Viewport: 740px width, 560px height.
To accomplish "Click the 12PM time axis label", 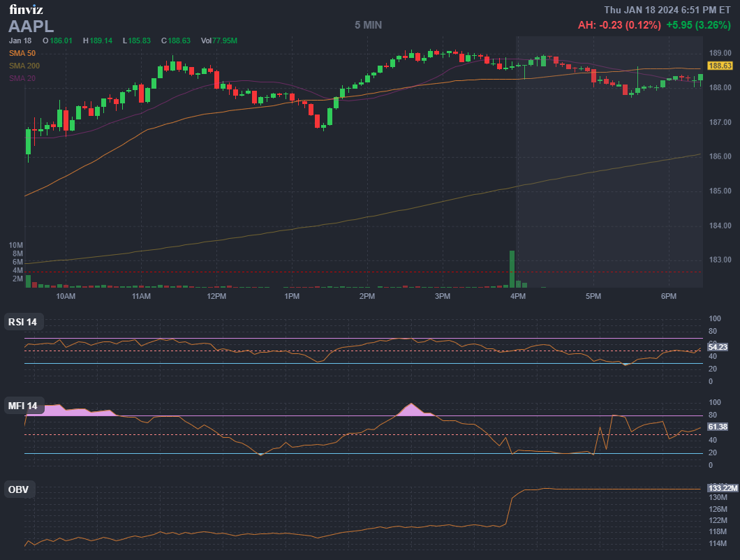I will click(x=216, y=297).
